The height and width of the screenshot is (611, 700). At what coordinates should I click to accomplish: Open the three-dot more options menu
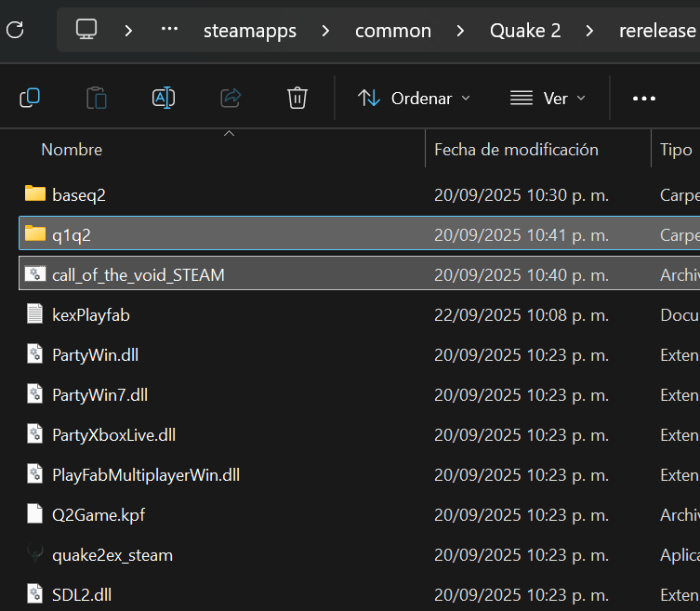tap(644, 98)
